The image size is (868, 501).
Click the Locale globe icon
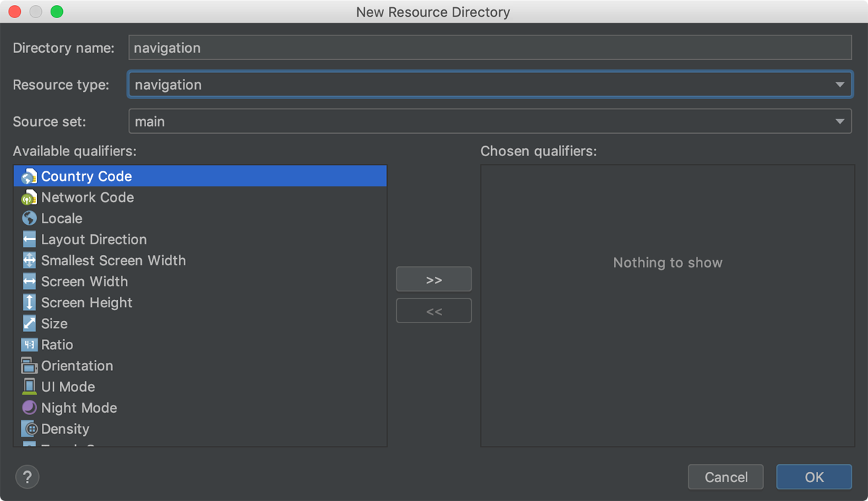29,218
